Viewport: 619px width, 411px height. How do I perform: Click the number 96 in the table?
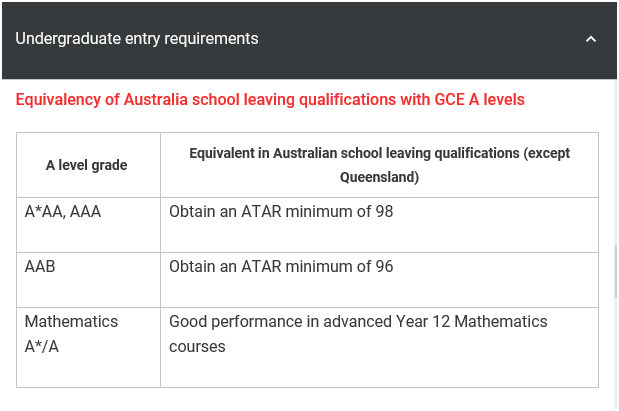pyautogui.click(x=384, y=266)
